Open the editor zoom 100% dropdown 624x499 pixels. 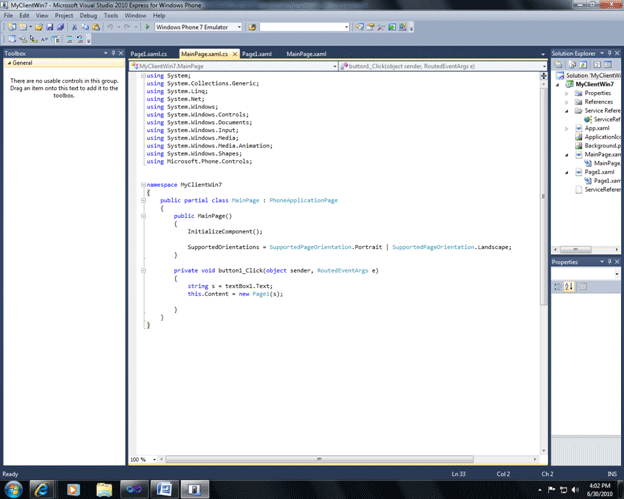tap(153, 459)
